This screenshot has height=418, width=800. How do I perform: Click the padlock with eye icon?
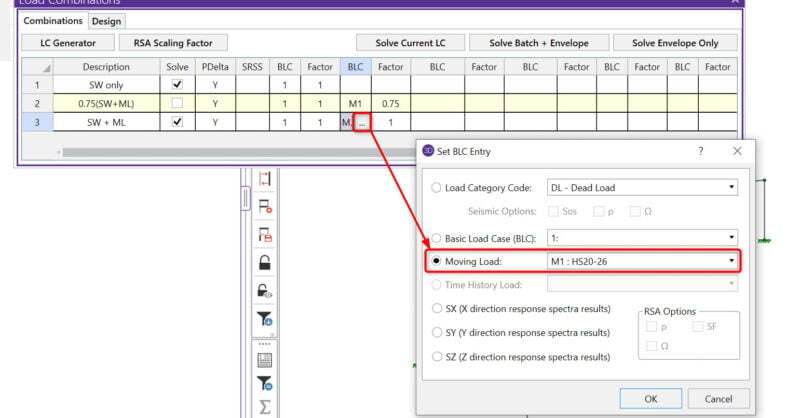click(x=266, y=291)
